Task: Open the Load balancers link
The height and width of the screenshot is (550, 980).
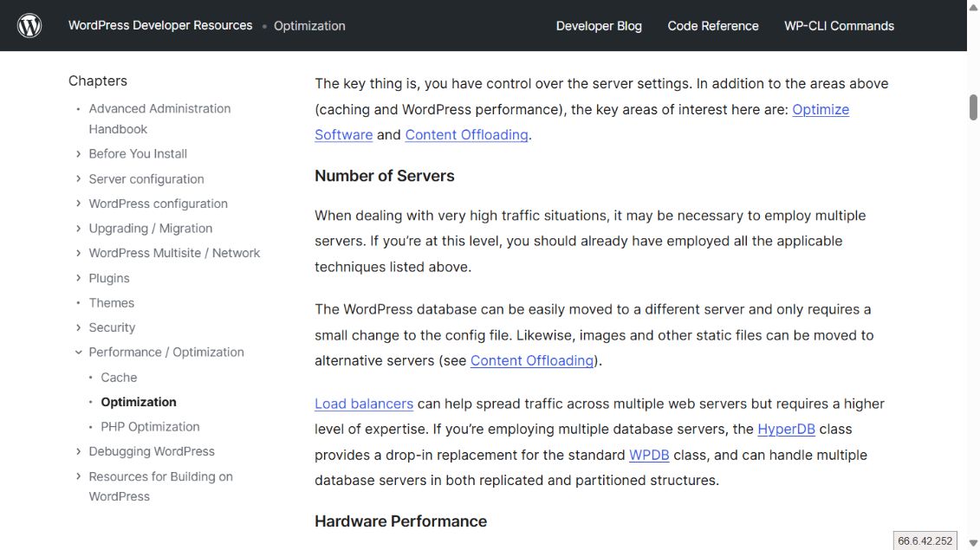Action: point(364,404)
